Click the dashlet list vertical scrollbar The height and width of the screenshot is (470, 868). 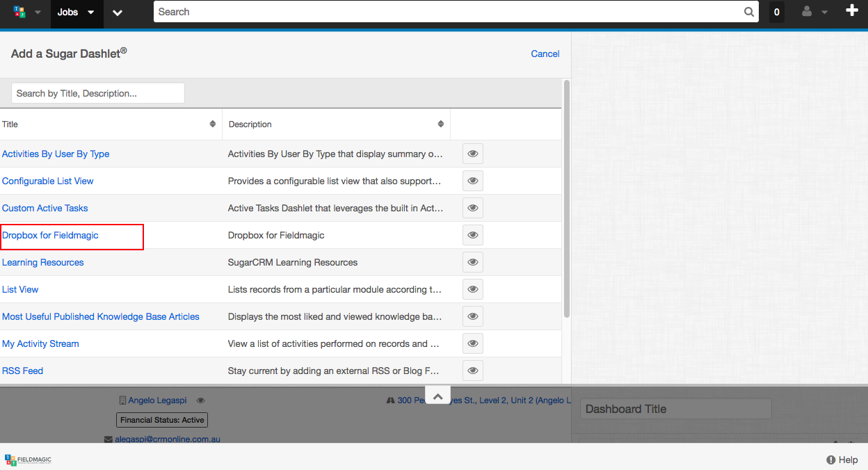point(567,199)
